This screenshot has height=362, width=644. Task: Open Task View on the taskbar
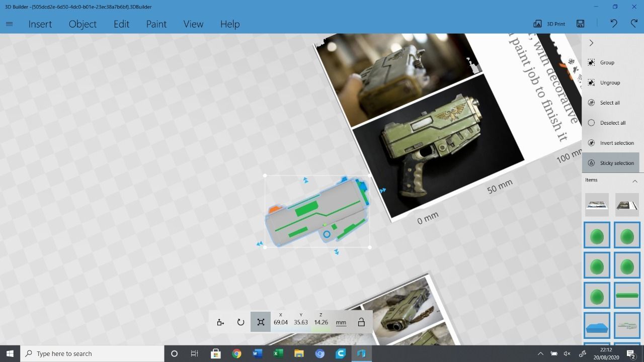click(x=194, y=353)
